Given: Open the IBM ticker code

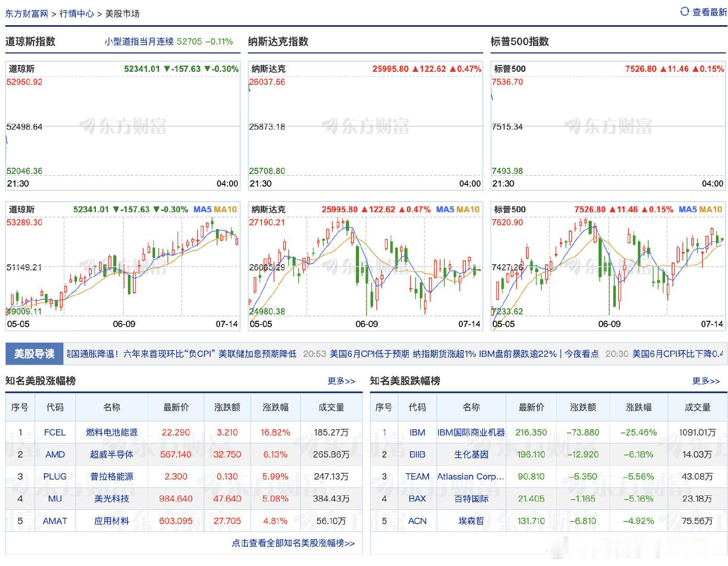Looking at the screenshot, I should pos(417,432).
